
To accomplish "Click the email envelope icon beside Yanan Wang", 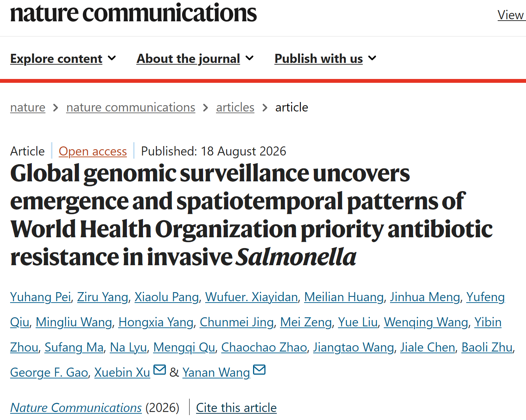I will click(259, 369).
